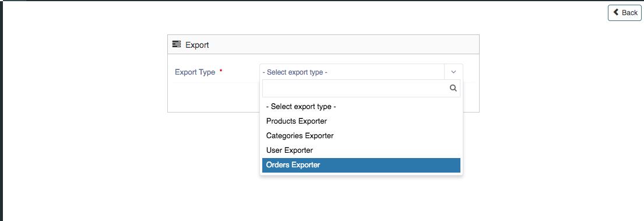
Task: Click the selected '- Select export type -' box
Action: click(x=353, y=72)
